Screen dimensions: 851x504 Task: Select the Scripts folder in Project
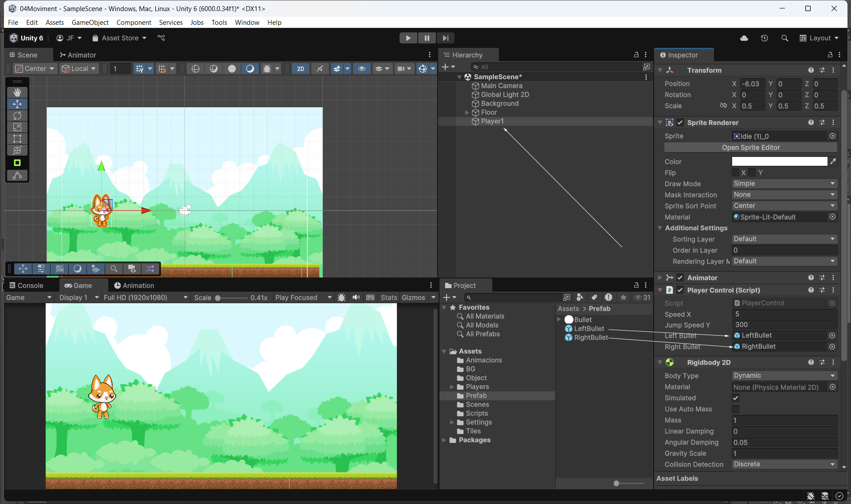[477, 414]
